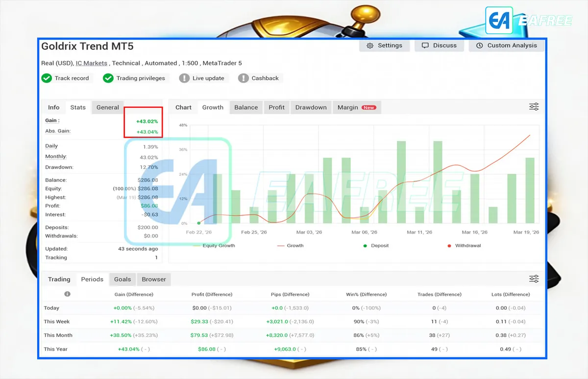
Task: Open the Margin tab marked New
Action: (x=356, y=108)
